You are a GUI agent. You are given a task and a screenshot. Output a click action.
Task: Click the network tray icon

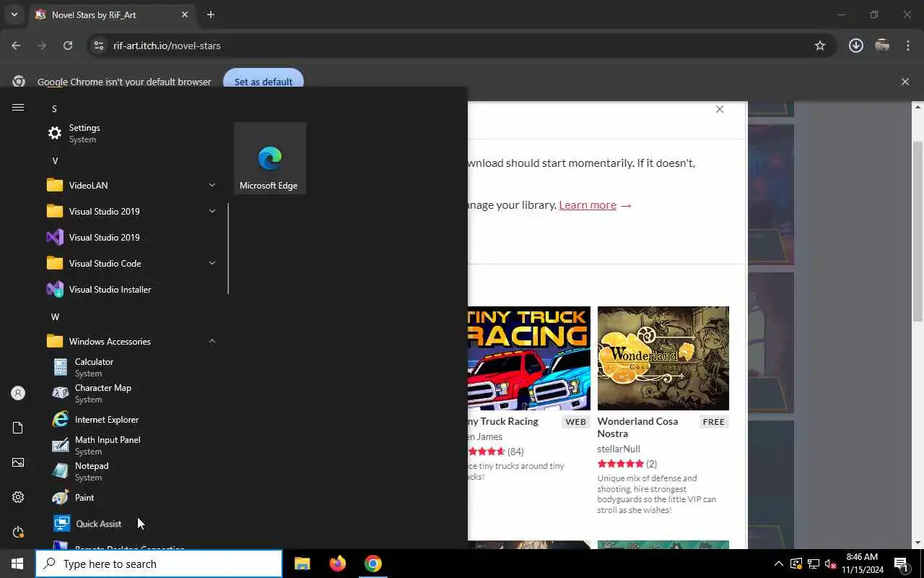pos(813,564)
